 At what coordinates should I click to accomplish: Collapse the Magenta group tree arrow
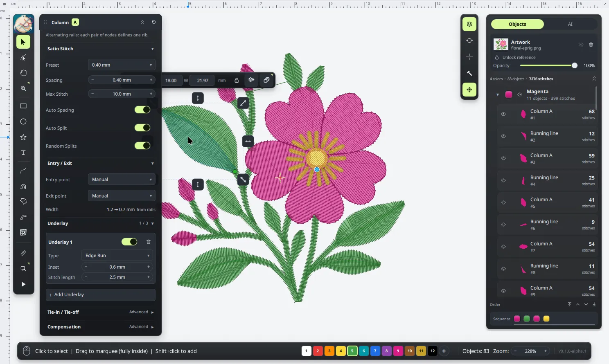pos(498,94)
